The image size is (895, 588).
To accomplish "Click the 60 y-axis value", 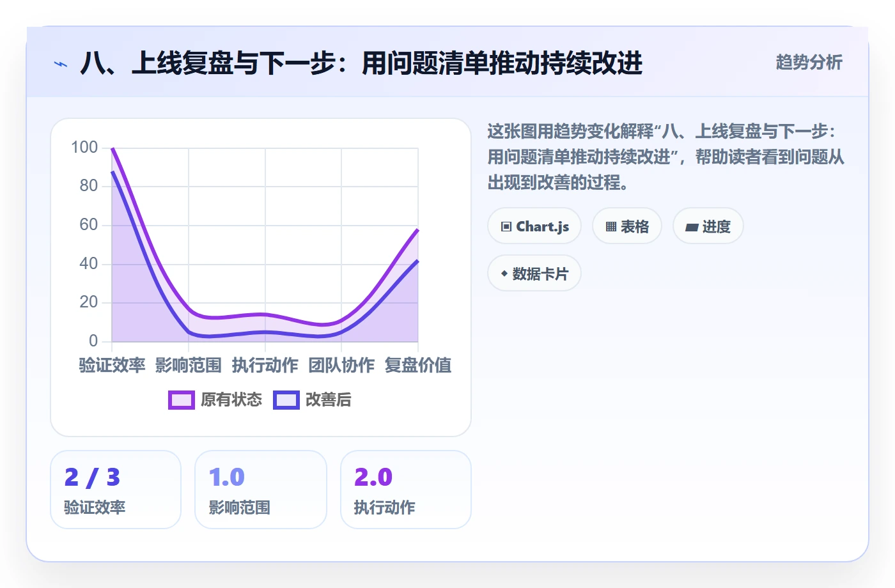I will [89, 225].
